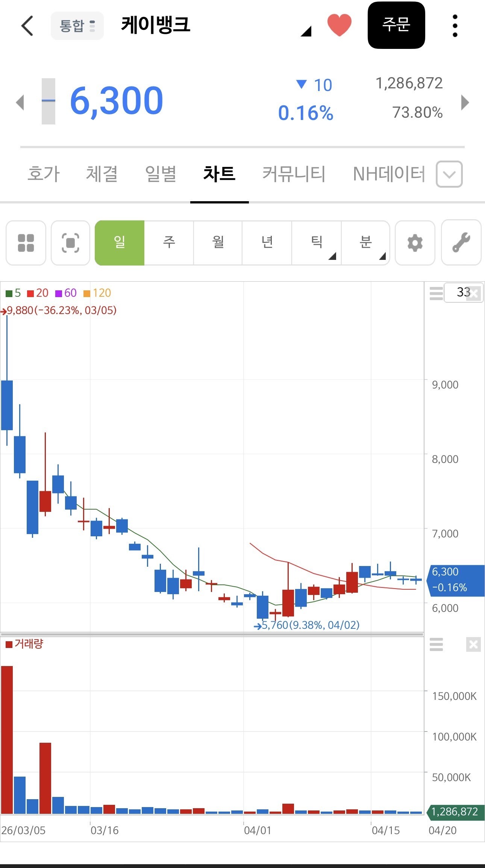
Task: Open the 통합 market selector
Action: pyautogui.click(x=77, y=26)
